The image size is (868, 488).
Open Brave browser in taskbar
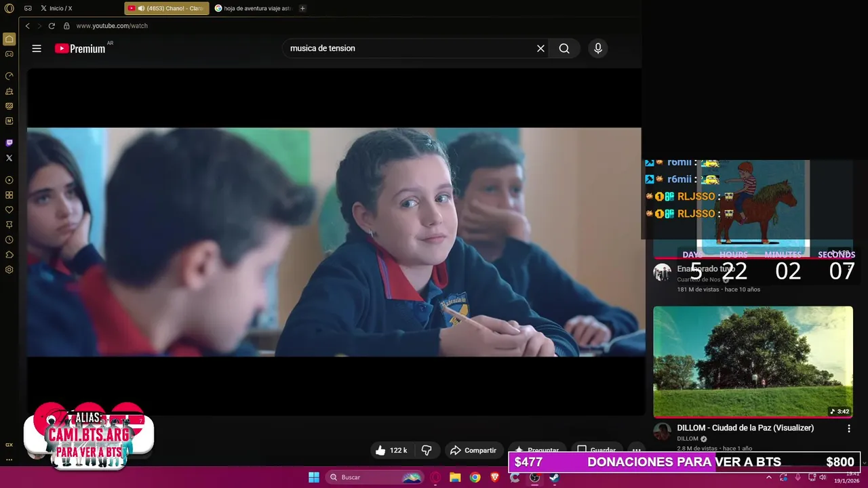click(494, 477)
